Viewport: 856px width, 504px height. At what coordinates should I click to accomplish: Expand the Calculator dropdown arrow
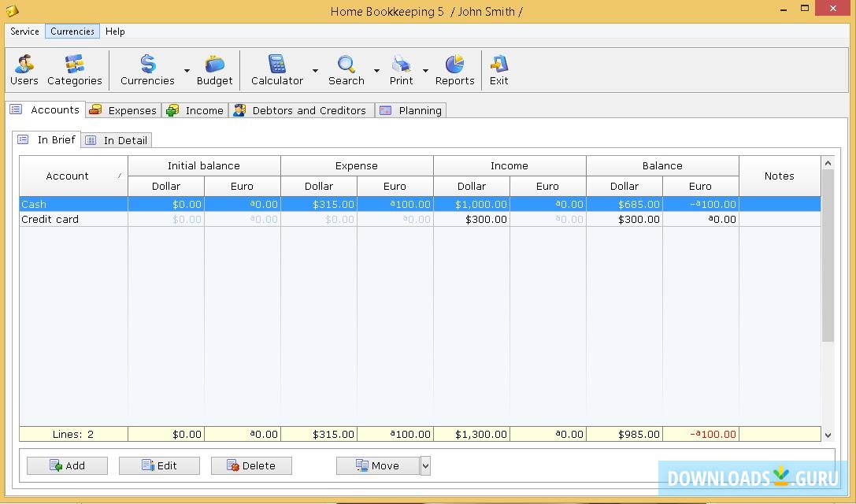(315, 71)
